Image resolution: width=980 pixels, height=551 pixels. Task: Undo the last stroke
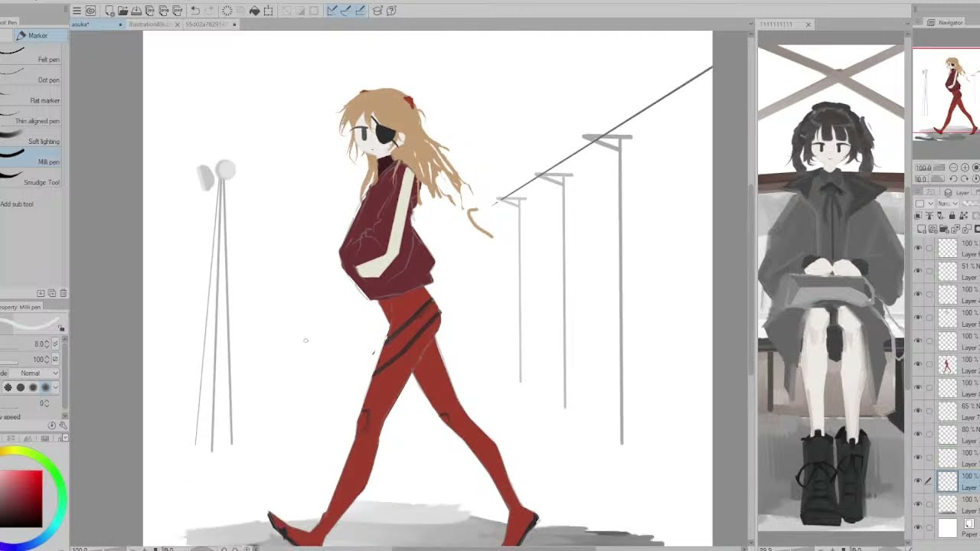(x=195, y=11)
